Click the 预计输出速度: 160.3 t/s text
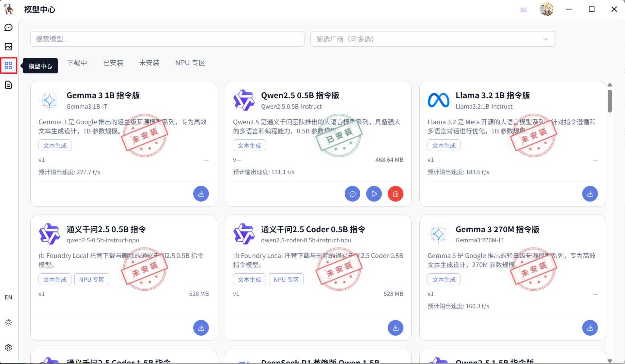 point(458,306)
